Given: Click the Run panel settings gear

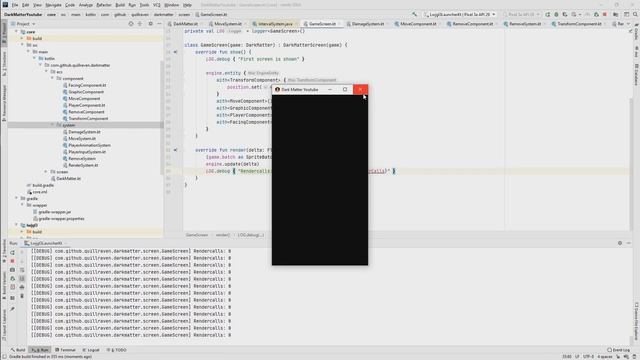Looking at the screenshot, I should [x=620, y=243].
